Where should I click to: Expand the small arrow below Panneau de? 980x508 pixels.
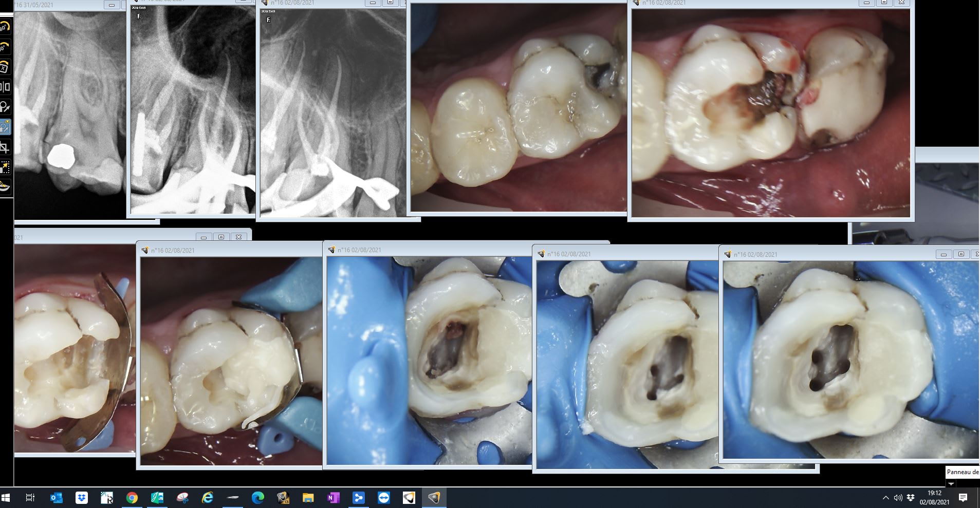coord(951,484)
